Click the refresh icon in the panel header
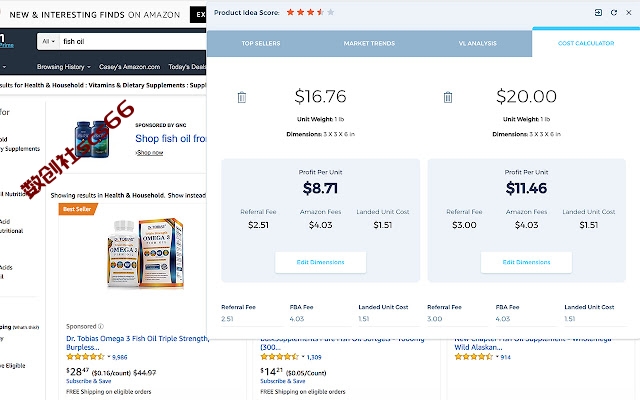This screenshot has height=400, width=640. 613,13
